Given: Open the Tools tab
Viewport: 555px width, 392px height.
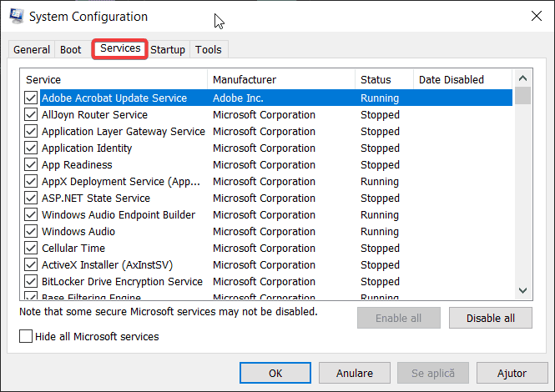Looking at the screenshot, I should pyautogui.click(x=209, y=50).
